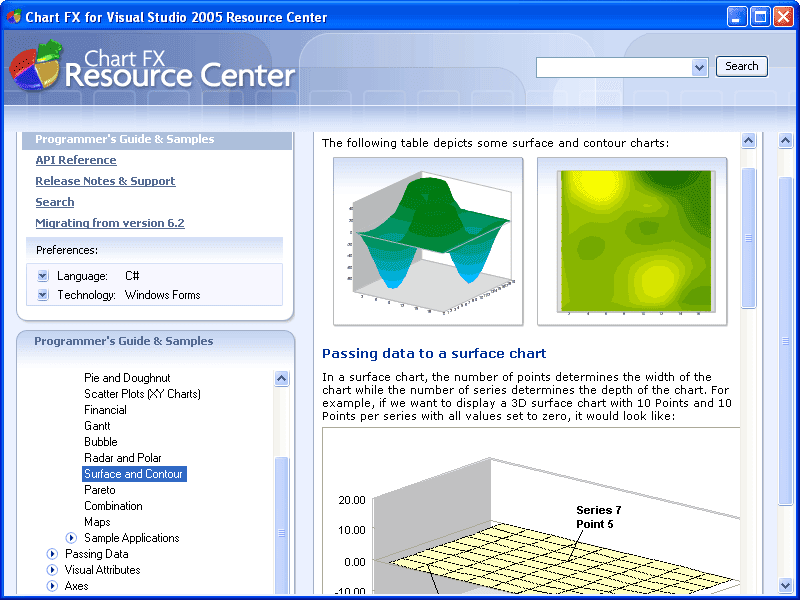Select Bubble topic
The height and width of the screenshot is (600, 800).
[101, 442]
